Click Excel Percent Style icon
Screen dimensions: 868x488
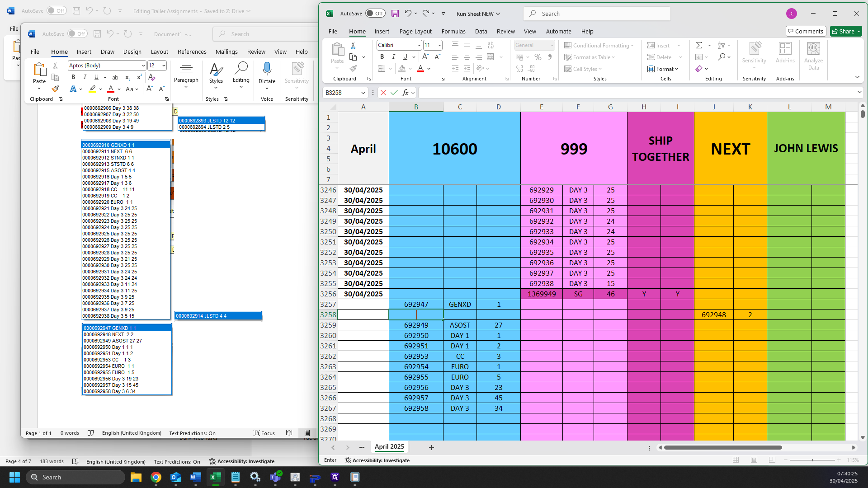coord(538,57)
